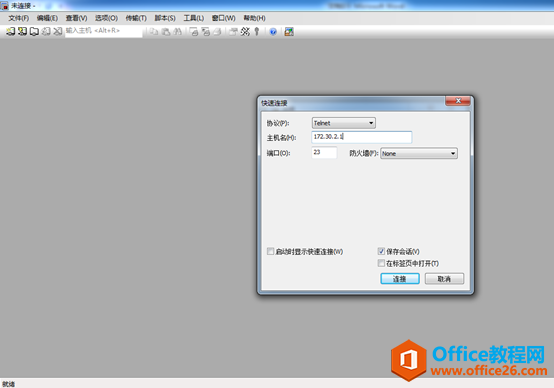Click the Connect session toolbar icon

pyautogui.click(x=10, y=32)
